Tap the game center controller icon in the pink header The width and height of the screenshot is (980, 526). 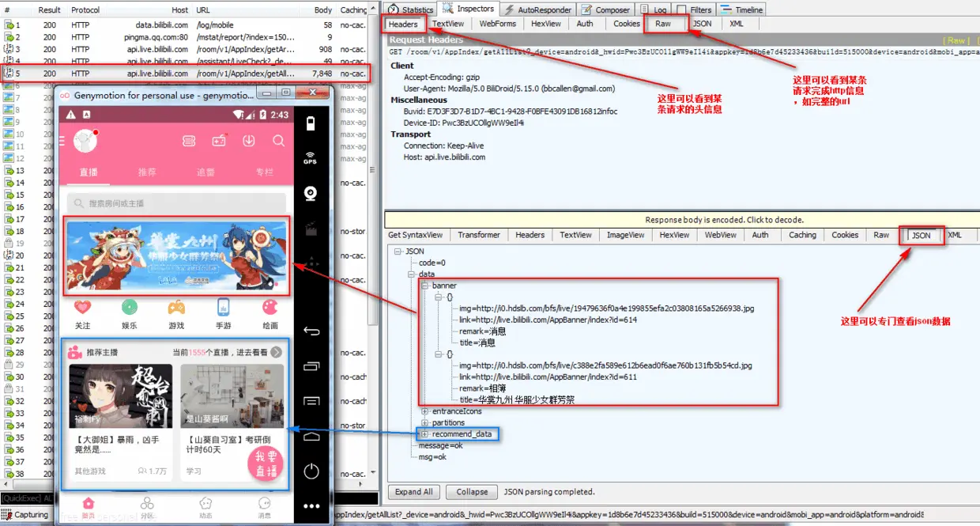tap(219, 141)
